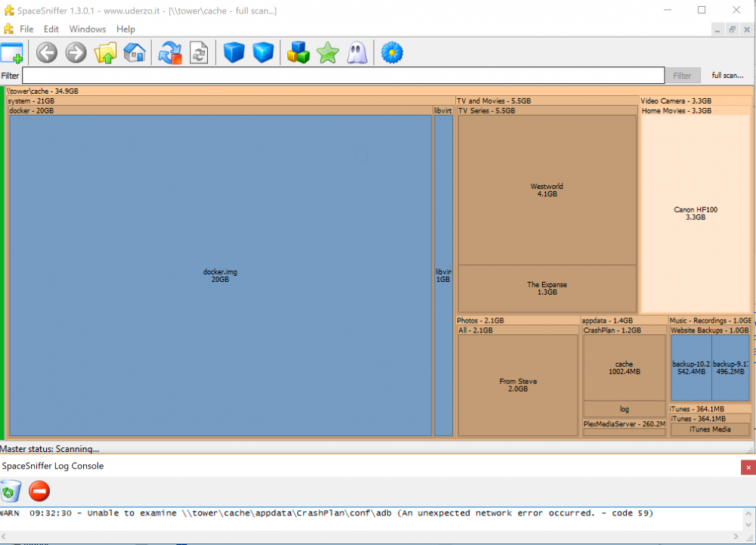This screenshot has width=756, height=545.
Task: Close the SpaceSniffer Log Console panel
Action: 748,467
